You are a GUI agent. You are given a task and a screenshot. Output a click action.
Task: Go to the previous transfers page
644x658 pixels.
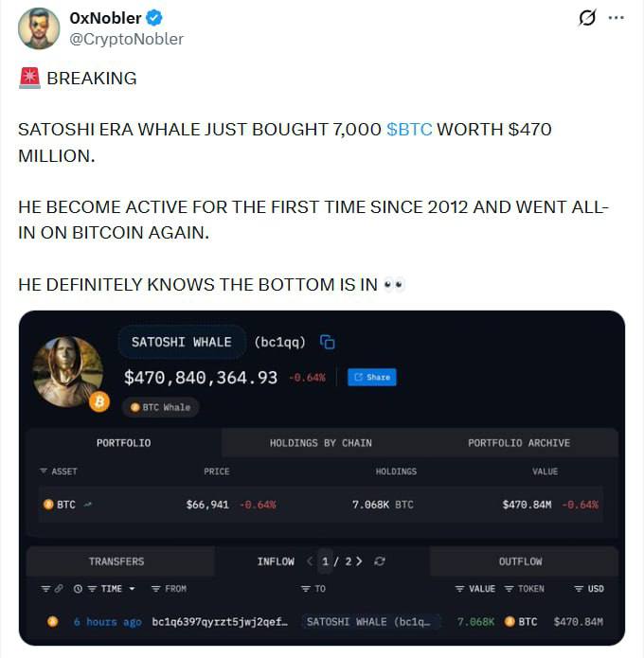310,561
